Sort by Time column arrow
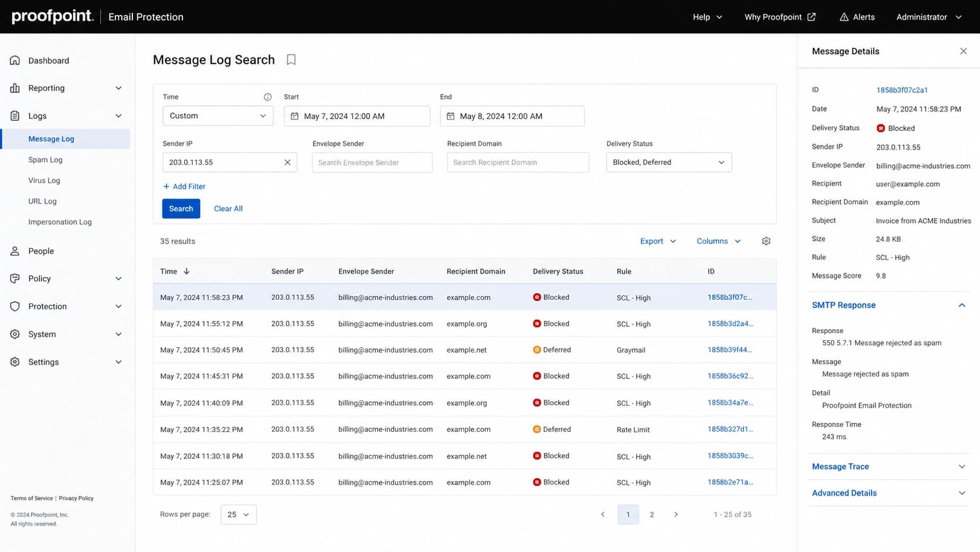The width and height of the screenshot is (980, 552). pyautogui.click(x=186, y=272)
